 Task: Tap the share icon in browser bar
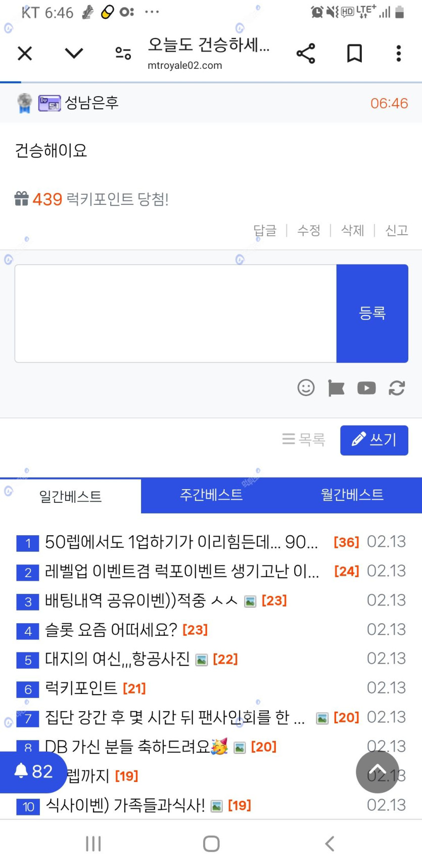pos(306,53)
